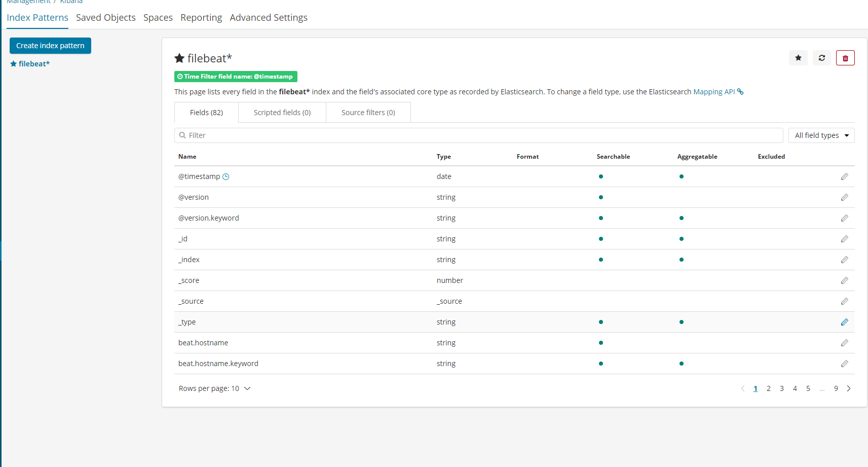
Task: Select current page 1 link
Action: (x=756, y=388)
